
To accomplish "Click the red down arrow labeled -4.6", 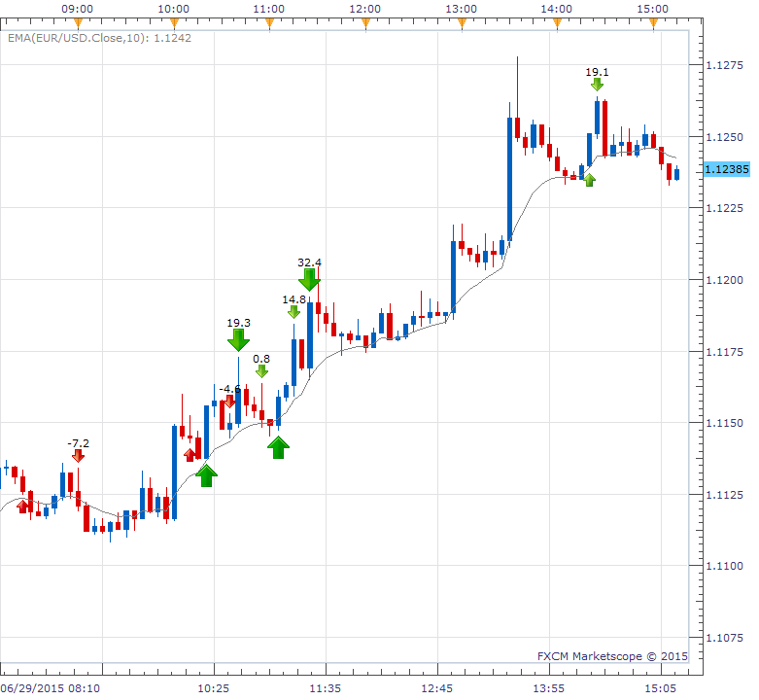I will [229, 402].
